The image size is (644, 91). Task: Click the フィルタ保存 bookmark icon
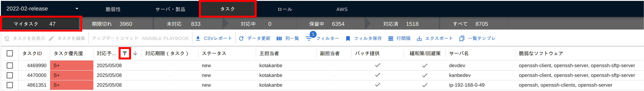click(x=348, y=39)
